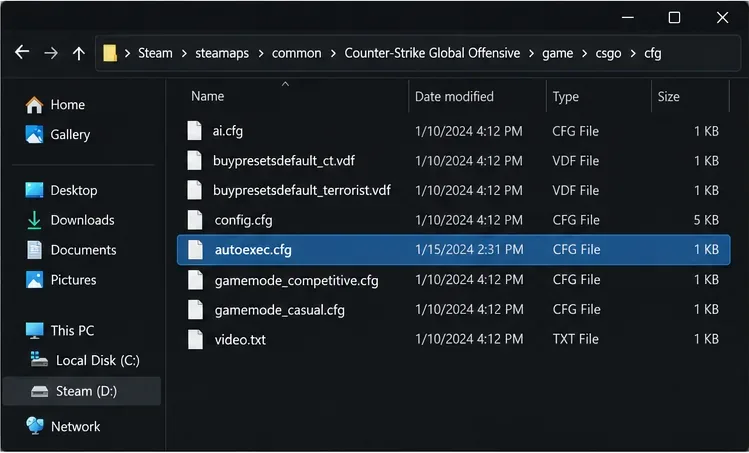
Task: Click date 1/15/2024 2:31 PM
Action: [469, 249]
